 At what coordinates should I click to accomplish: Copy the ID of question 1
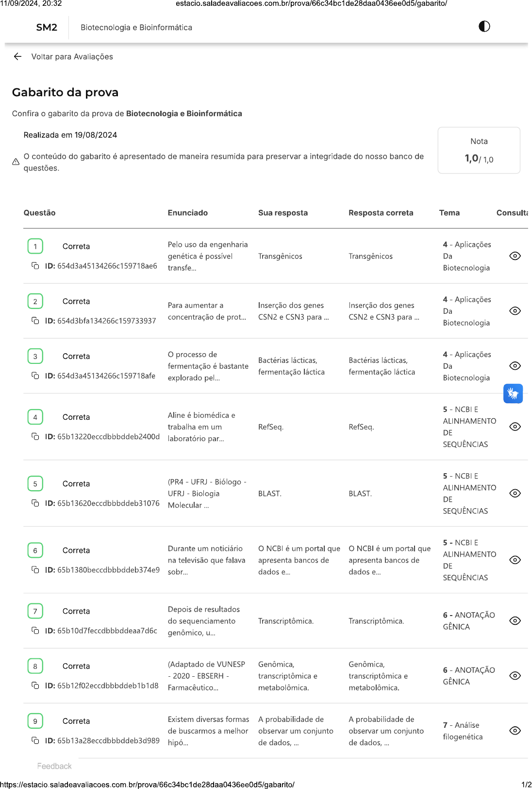(35, 266)
